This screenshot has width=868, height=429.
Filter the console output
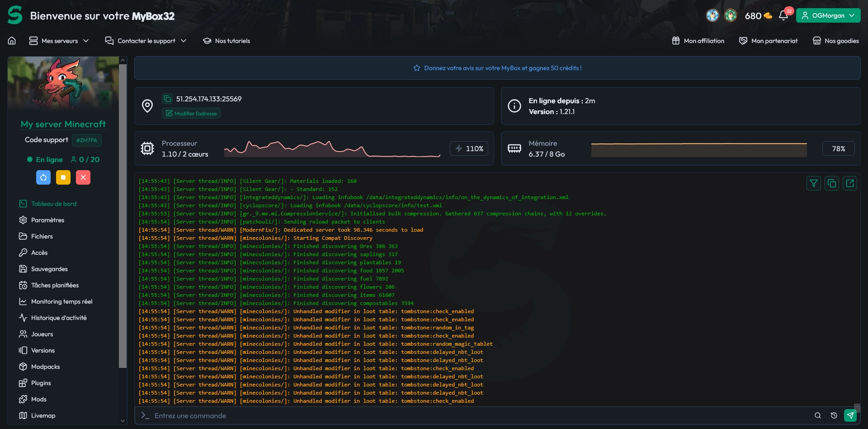[x=814, y=183]
